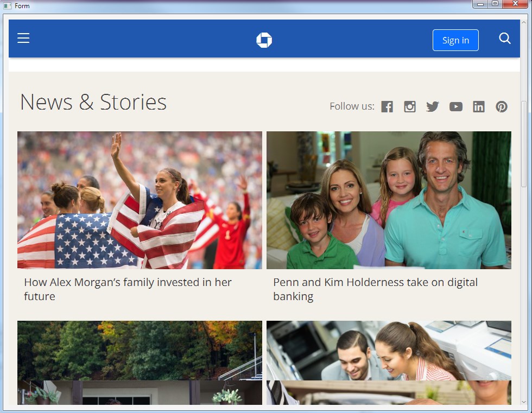The width and height of the screenshot is (532, 413).
Task: Open the hamburger navigation menu
Action: click(23, 38)
